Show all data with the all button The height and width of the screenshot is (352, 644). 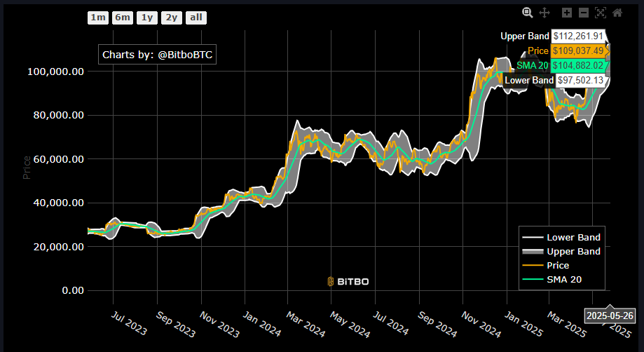197,18
